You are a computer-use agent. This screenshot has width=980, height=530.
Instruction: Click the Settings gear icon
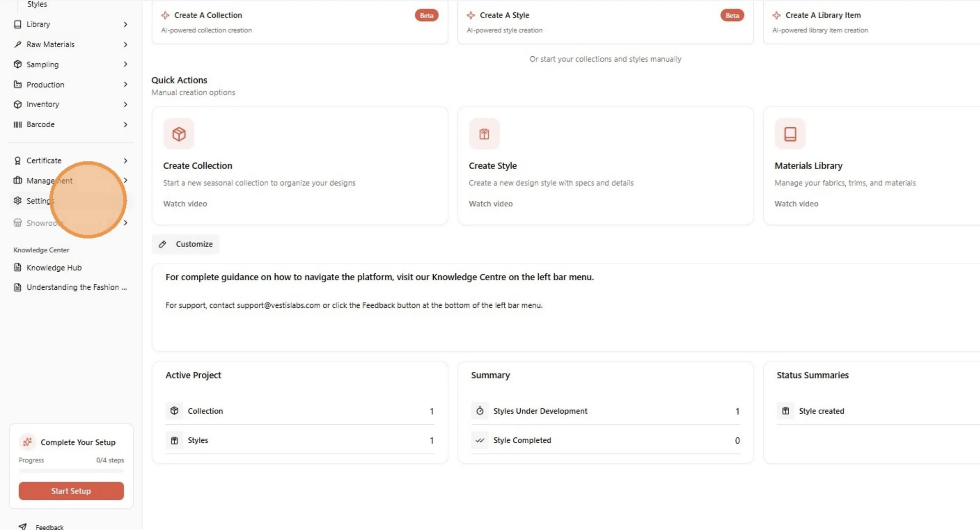[18, 201]
